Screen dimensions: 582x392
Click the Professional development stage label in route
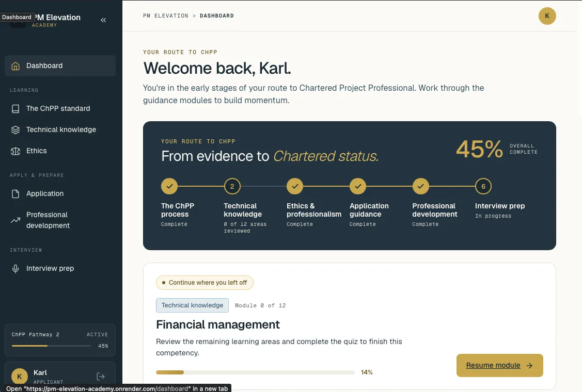coord(435,210)
